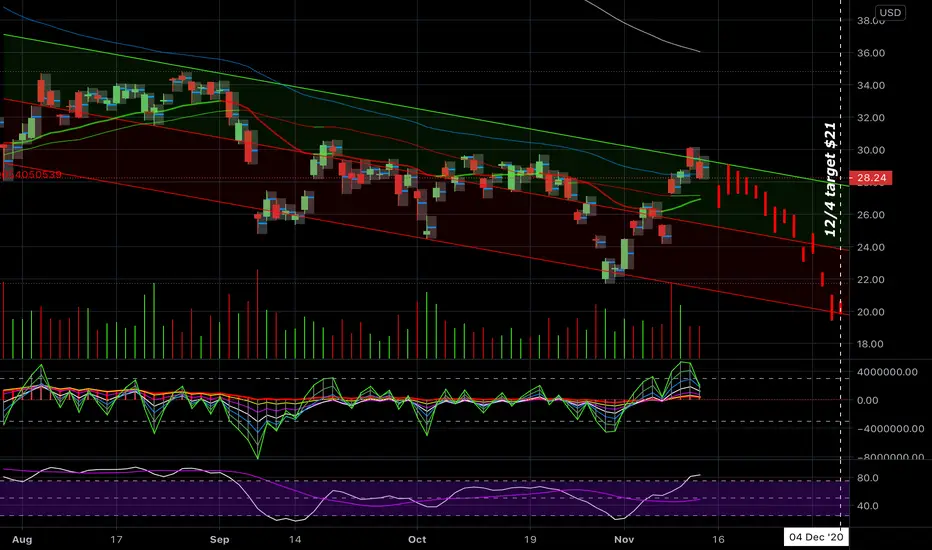
Task: Click the 20.00 price axis label
Action: click(871, 312)
